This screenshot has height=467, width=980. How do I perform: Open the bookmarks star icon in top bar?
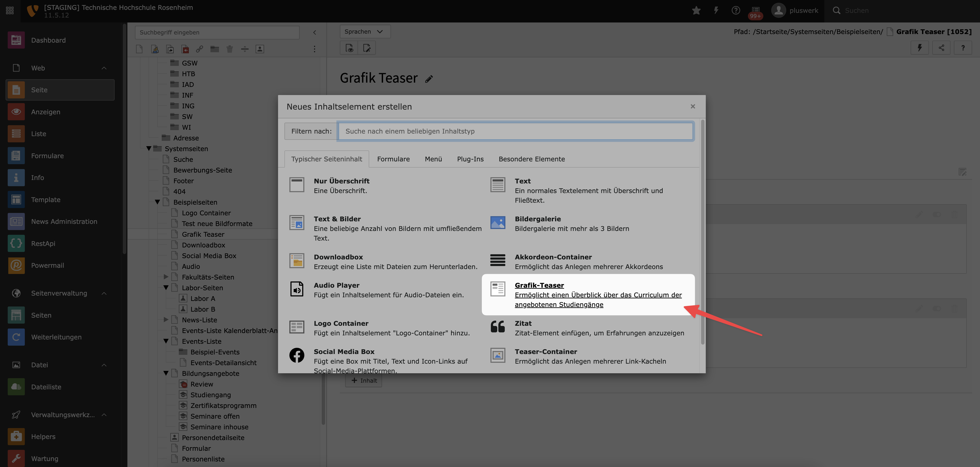696,10
